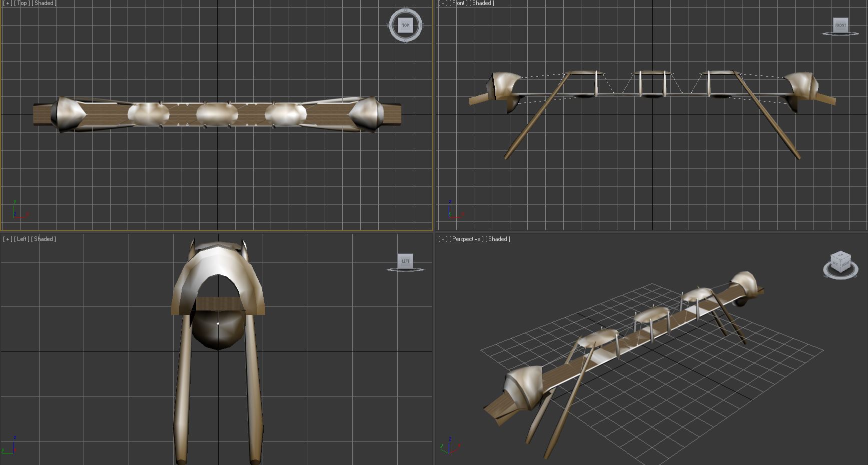Open the [+] general menu of Top viewport
Viewport: 868px width, 465px height.
8,3
